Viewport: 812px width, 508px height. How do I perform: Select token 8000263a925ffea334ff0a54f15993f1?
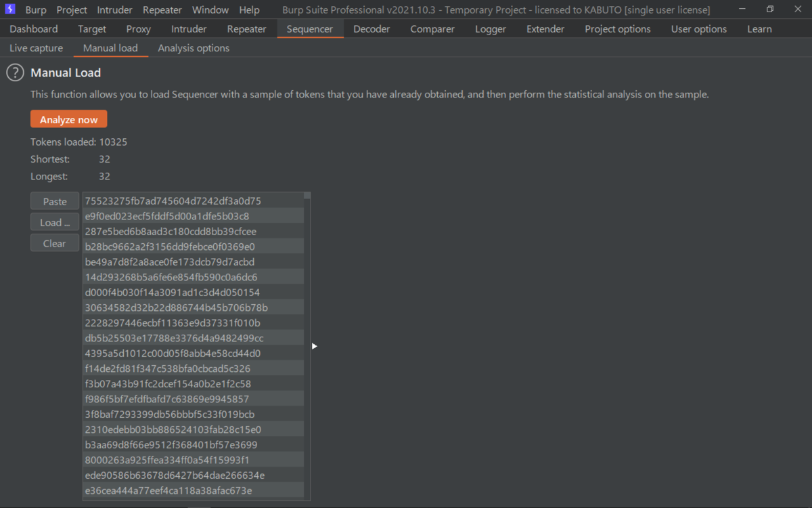tap(194, 460)
